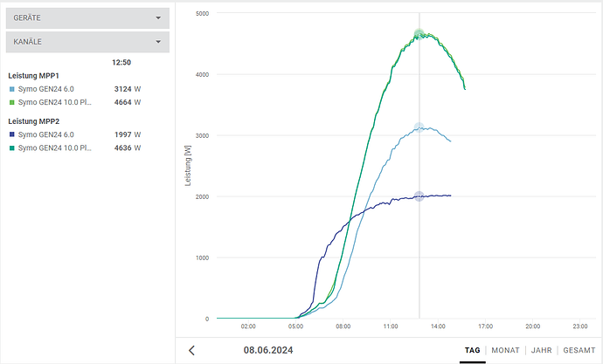603x364 pixels.
Task: Click dark blue MPP2 Symo GEN24 6.0 swatch
Action: [12, 134]
